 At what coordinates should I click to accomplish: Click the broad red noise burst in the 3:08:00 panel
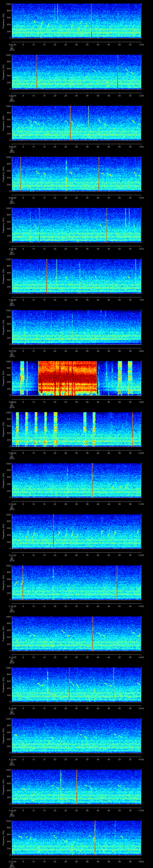pyautogui.click(x=67, y=378)
